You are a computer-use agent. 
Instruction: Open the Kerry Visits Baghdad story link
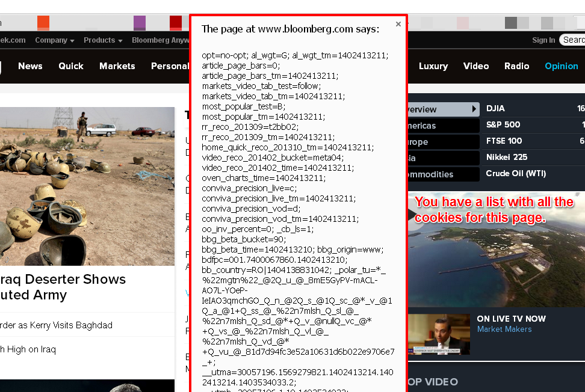coord(56,325)
